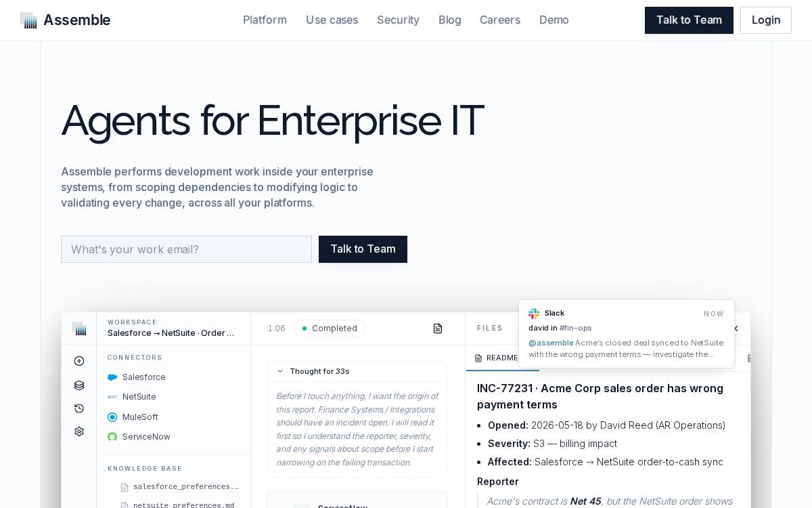Click the MuleSoft circle icon
Image resolution: width=812 pixels, height=508 pixels.
click(x=112, y=417)
